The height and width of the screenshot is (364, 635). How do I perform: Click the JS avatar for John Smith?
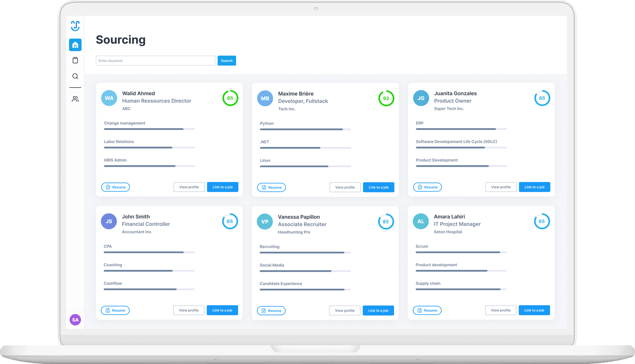(109, 221)
